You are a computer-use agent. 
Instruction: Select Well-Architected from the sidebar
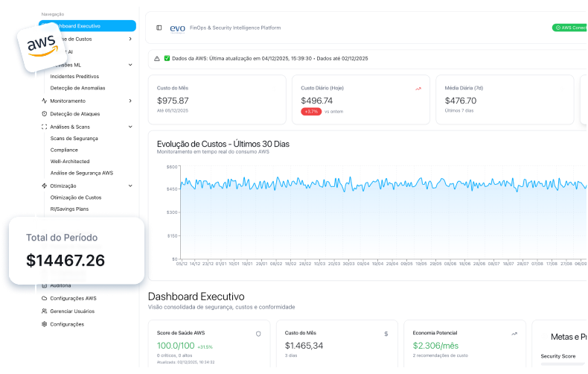70,161
